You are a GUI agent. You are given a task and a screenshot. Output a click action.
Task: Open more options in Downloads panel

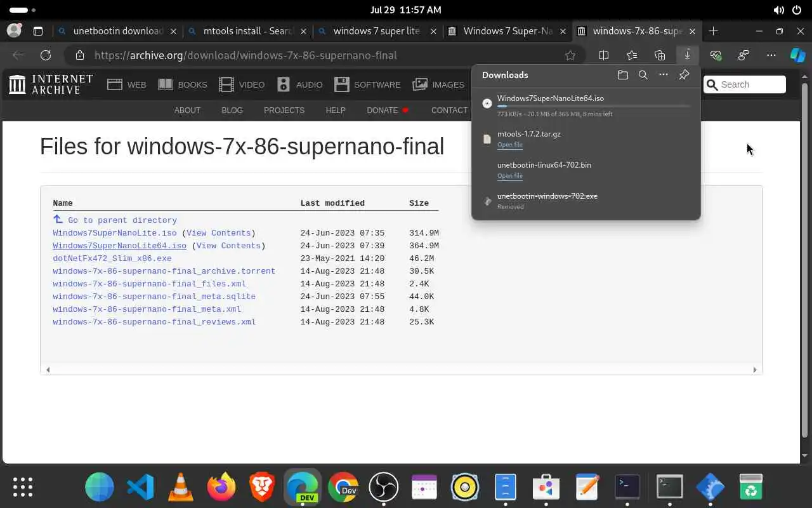point(663,75)
